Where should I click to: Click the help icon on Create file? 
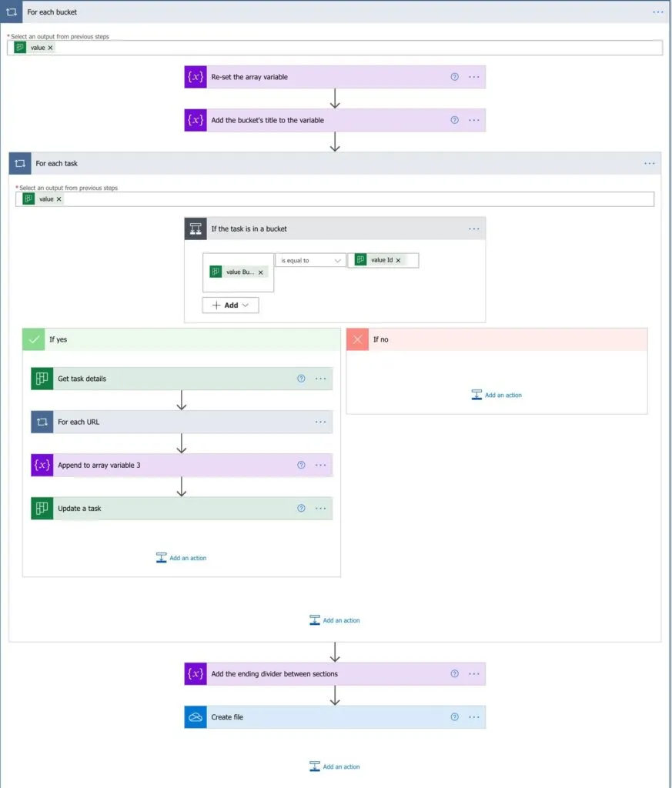click(x=454, y=717)
